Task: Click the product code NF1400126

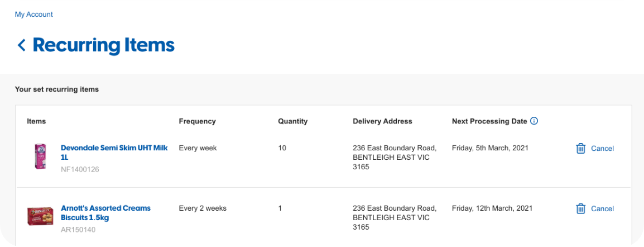Action: click(x=80, y=169)
